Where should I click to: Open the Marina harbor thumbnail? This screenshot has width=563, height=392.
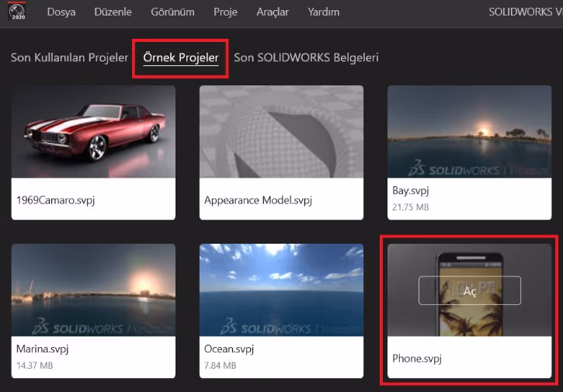tap(93, 290)
